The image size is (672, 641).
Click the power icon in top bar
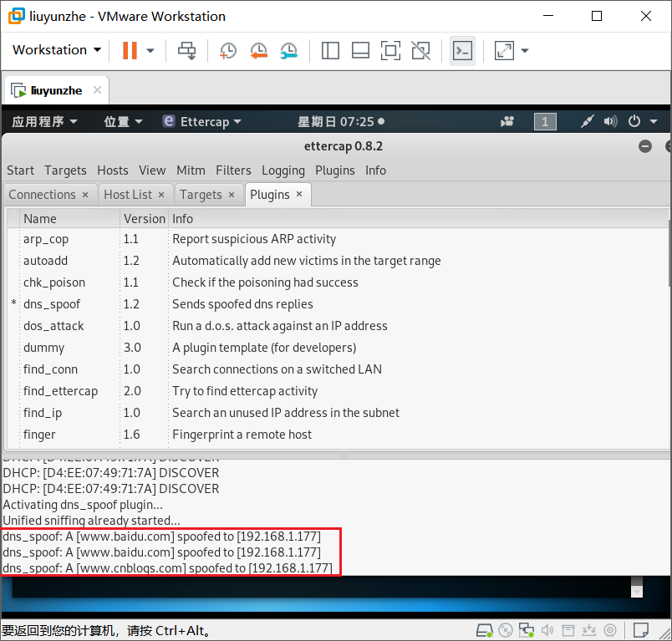(x=634, y=122)
